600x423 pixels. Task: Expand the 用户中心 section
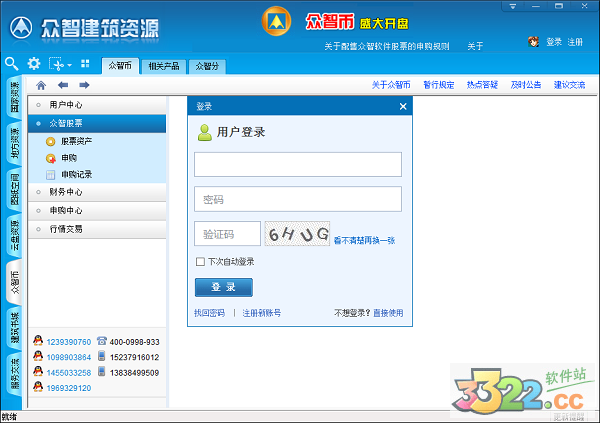point(97,105)
